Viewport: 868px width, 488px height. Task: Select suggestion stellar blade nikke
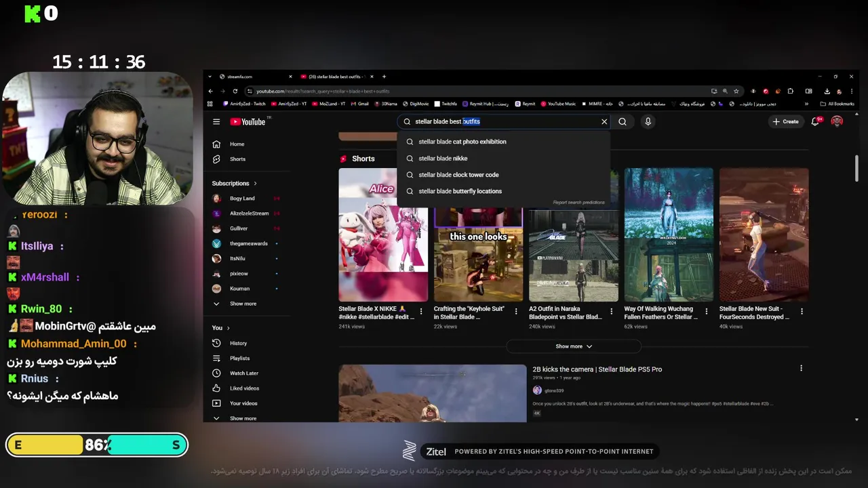coord(503,159)
